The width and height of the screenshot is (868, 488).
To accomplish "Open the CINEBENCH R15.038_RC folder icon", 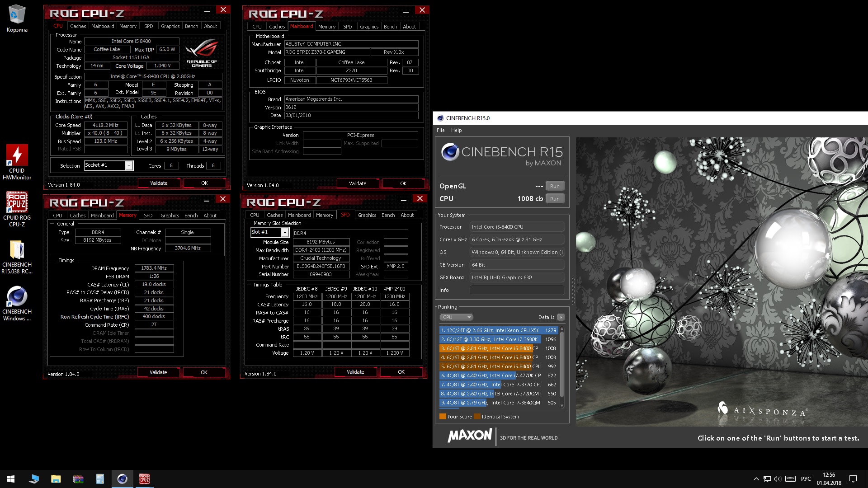I will click(17, 256).
